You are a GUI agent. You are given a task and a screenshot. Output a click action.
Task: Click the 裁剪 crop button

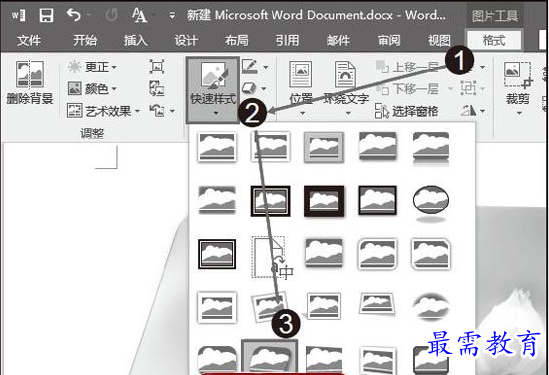pos(517,83)
